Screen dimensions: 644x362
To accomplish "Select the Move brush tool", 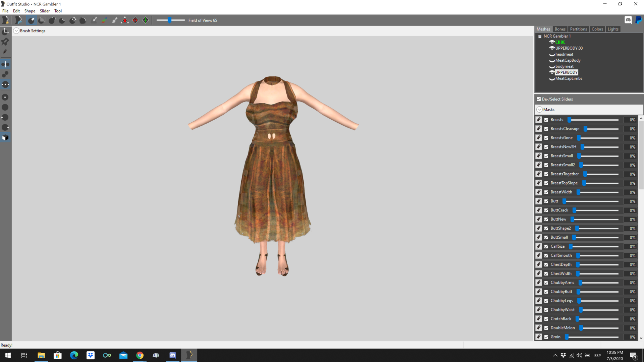I will (73, 20).
